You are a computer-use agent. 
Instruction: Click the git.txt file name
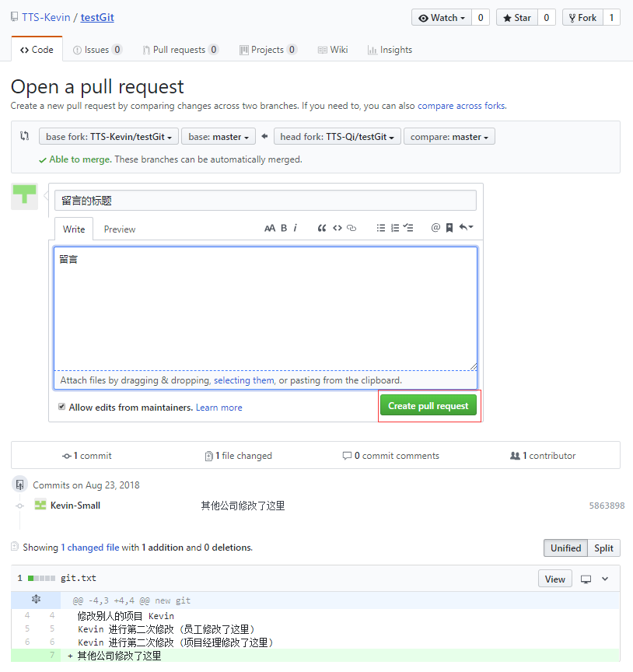pyautogui.click(x=79, y=578)
